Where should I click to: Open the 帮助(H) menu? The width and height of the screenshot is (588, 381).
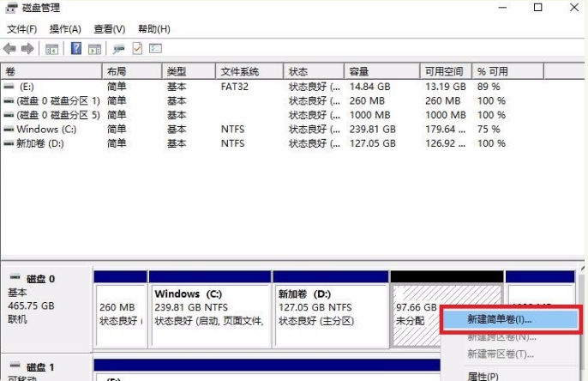[154, 29]
